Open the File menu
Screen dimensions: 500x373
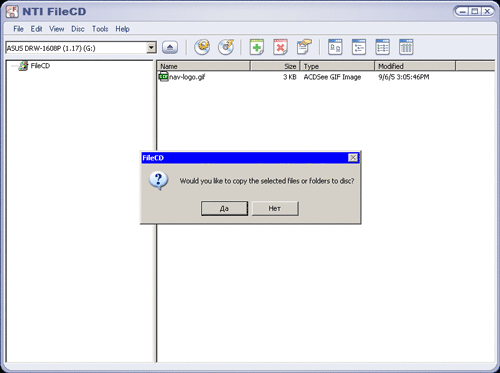(18, 29)
